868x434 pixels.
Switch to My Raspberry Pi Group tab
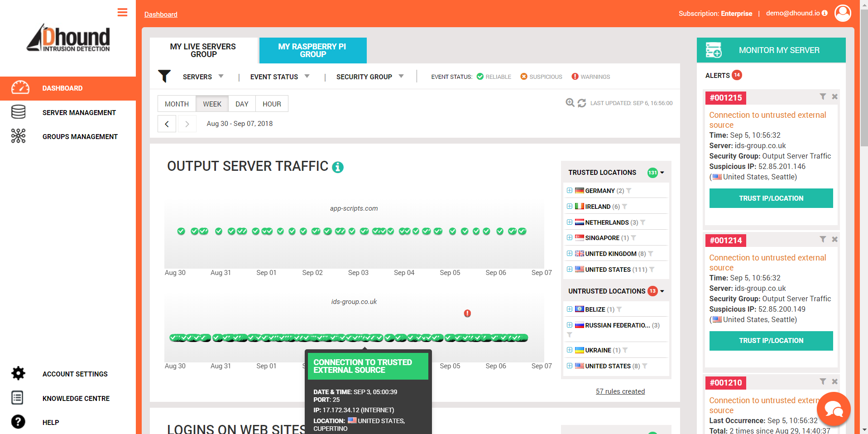[x=312, y=50]
